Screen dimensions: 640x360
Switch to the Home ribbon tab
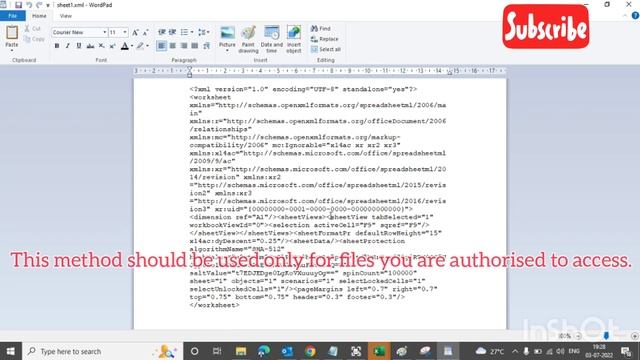39,16
